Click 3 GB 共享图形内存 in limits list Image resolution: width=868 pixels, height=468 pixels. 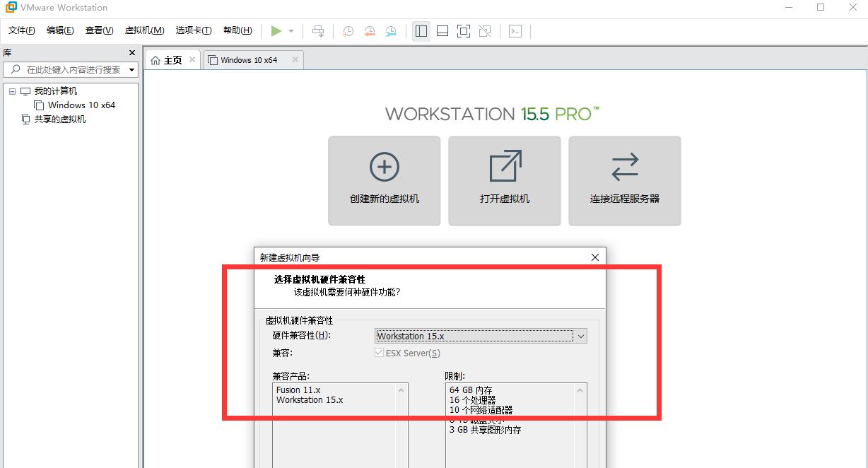[x=485, y=430]
